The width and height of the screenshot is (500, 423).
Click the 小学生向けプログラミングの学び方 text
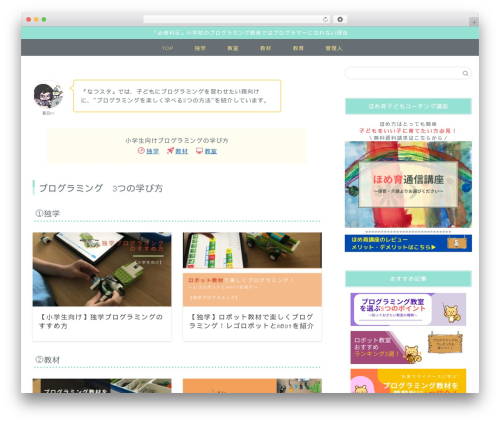pyautogui.click(x=177, y=140)
